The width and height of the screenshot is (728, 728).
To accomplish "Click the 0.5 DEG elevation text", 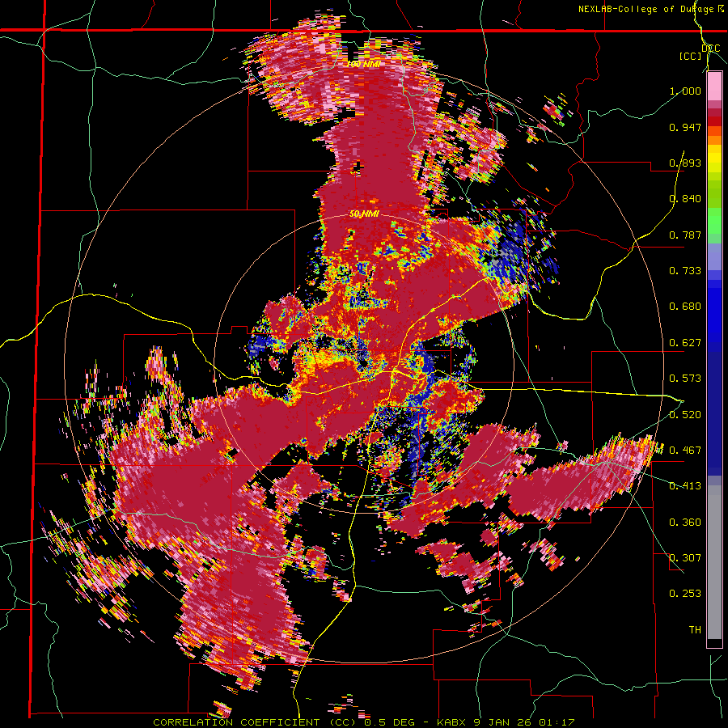I will (x=389, y=722).
